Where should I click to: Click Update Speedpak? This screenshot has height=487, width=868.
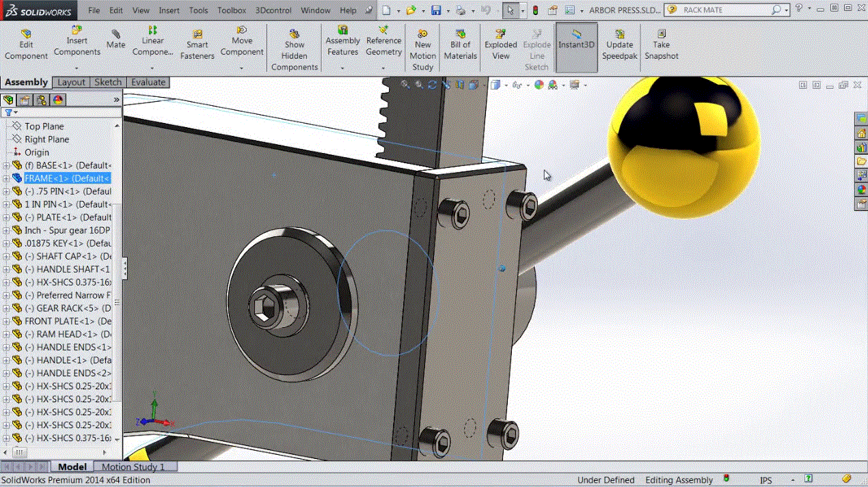click(619, 45)
